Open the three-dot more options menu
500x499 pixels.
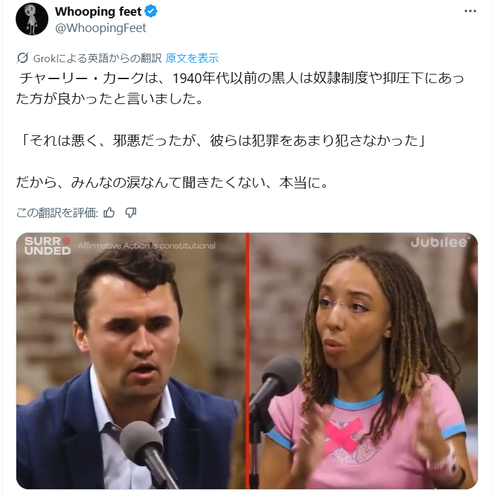pyautogui.click(x=470, y=11)
